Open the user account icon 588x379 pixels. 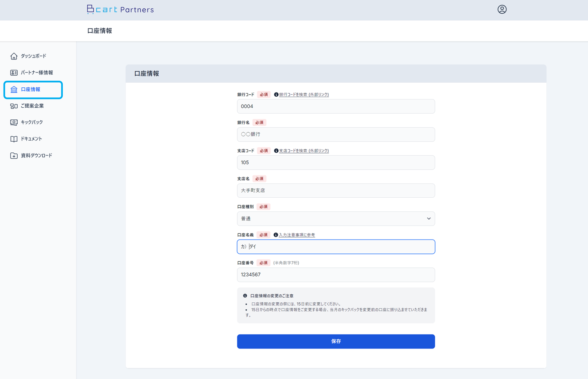click(502, 9)
